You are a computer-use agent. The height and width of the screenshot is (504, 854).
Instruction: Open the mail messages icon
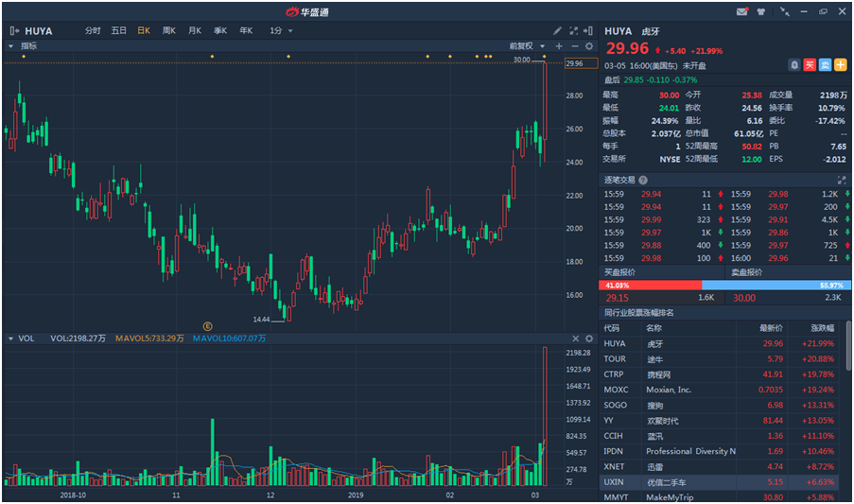[742, 12]
